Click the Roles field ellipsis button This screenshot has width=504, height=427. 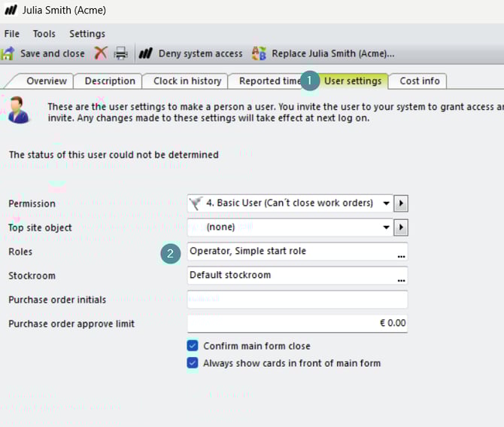(401, 256)
